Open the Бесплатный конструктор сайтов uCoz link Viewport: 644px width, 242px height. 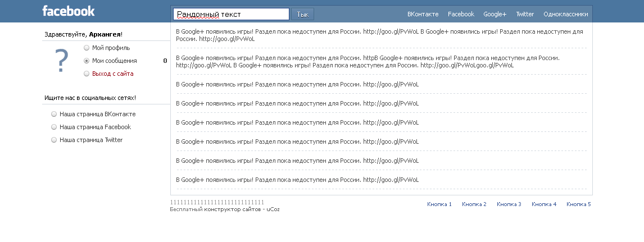(x=225, y=209)
